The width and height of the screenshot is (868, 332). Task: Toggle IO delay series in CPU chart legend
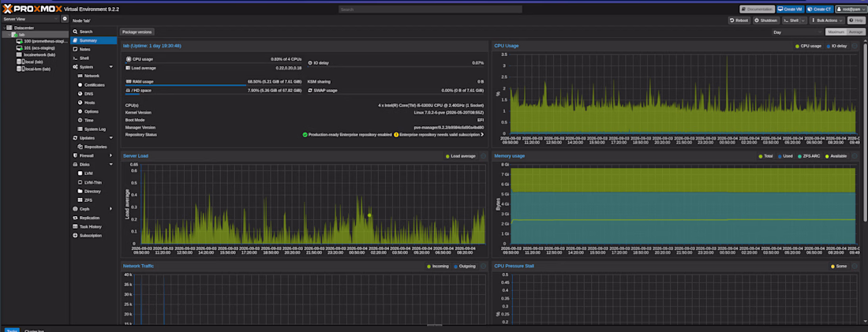click(x=836, y=46)
